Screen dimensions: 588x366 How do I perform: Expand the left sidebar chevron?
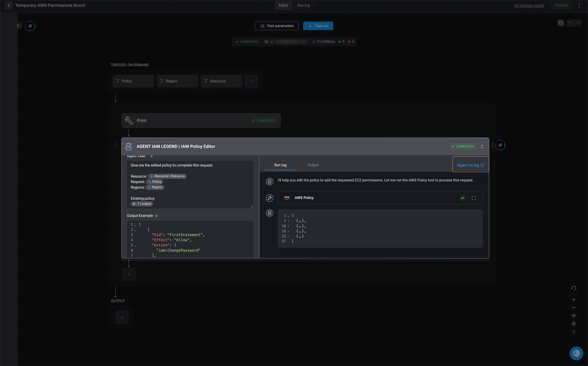18,26
